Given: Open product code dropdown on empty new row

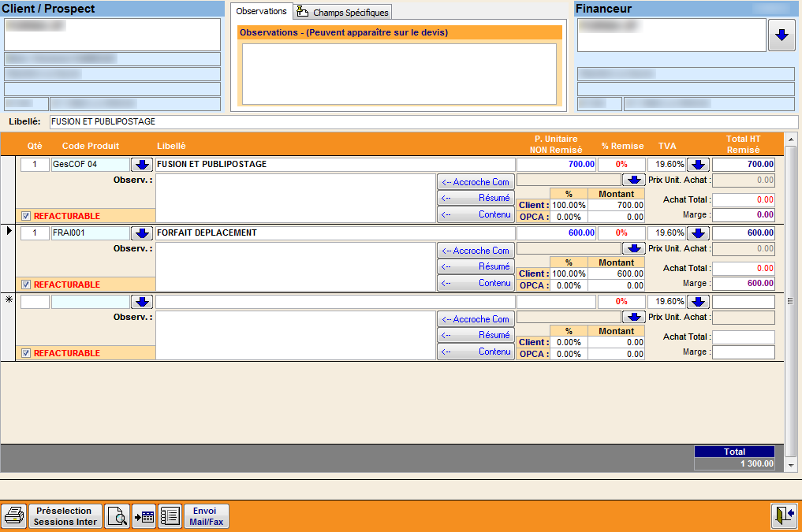Looking at the screenshot, I should [x=142, y=302].
